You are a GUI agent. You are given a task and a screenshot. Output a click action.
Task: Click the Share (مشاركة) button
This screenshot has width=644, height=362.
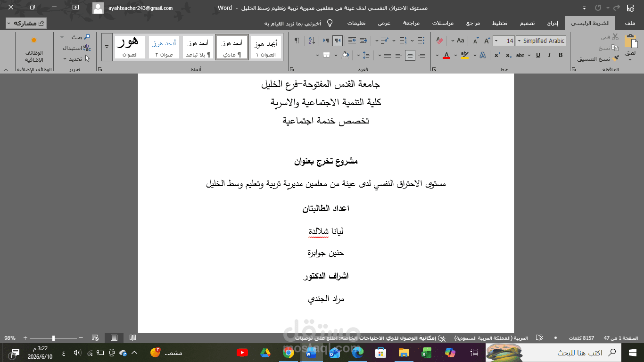pyautogui.click(x=26, y=23)
